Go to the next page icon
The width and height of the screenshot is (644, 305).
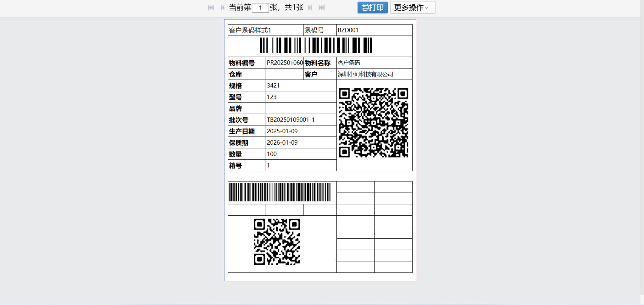click(x=310, y=8)
